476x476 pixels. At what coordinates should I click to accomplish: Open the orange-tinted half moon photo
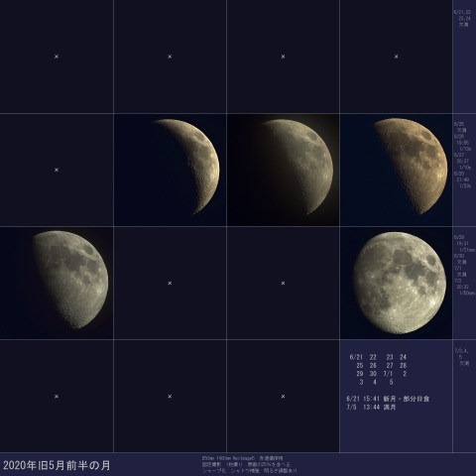tap(396, 170)
